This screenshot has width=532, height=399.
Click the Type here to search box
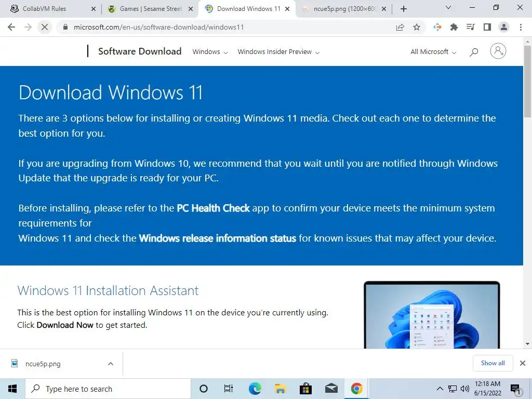(x=108, y=389)
